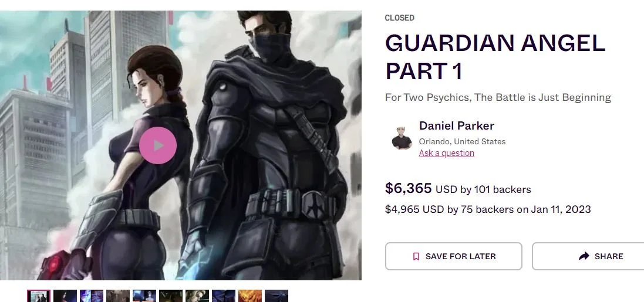The image size is (644, 302).
Task: Select the sixth dark olive gallery thumbnail
Action: [x=170, y=296]
